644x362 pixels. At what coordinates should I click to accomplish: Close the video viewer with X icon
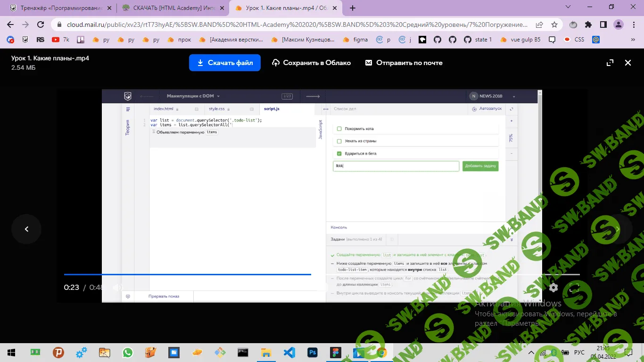coord(627,63)
